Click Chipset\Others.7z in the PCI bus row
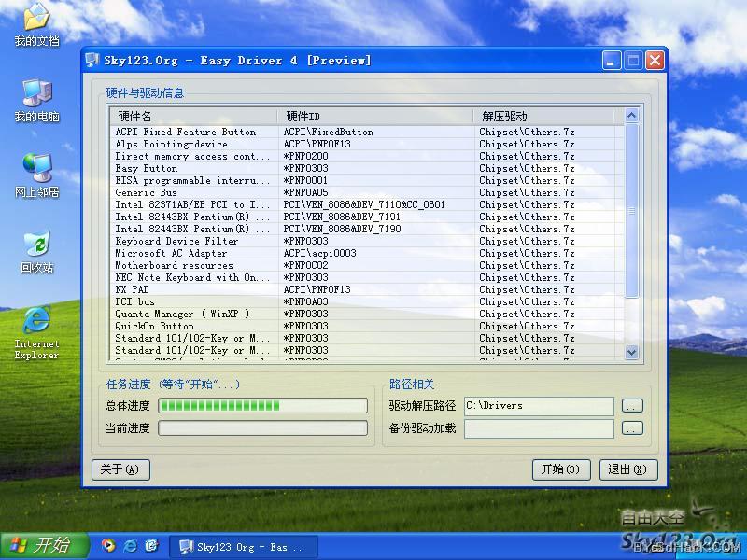The height and width of the screenshot is (560, 747). (527, 301)
